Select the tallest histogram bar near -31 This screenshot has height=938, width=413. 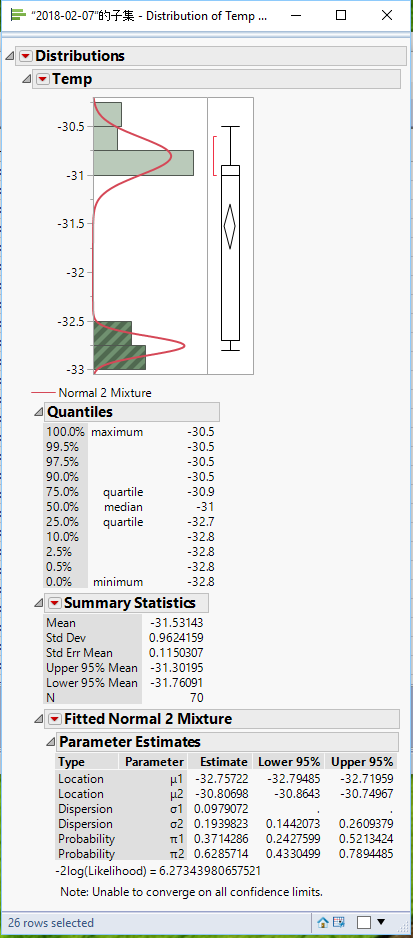[x=144, y=163]
